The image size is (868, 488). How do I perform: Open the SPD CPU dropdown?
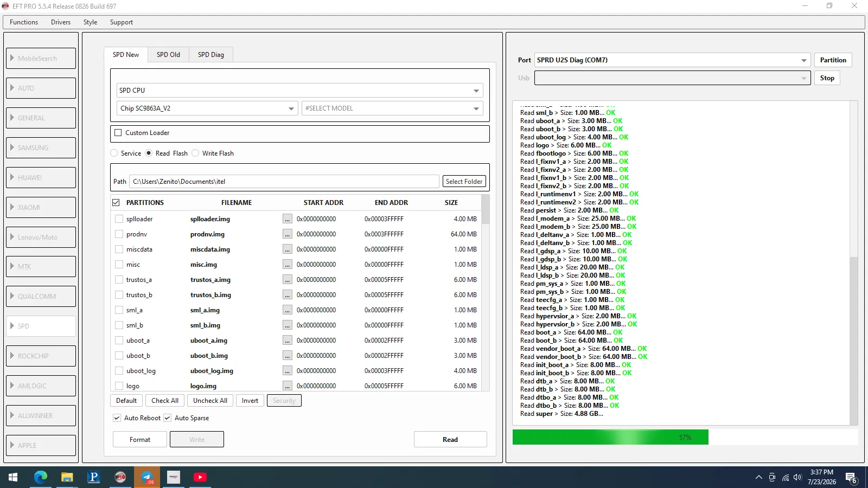click(299, 91)
